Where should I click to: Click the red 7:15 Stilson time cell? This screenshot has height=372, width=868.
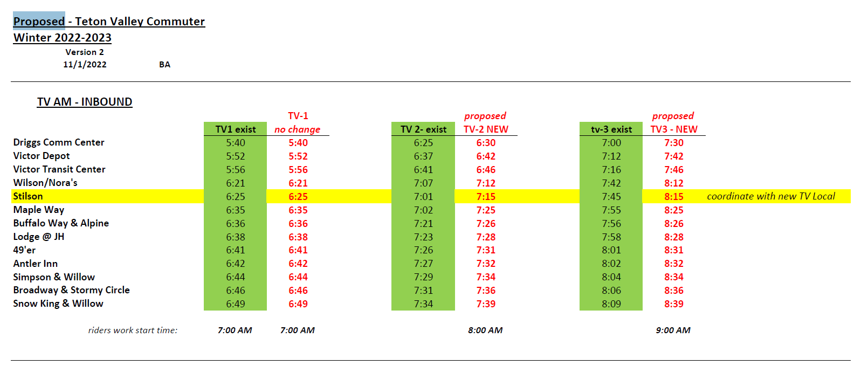[x=486, y=197]
